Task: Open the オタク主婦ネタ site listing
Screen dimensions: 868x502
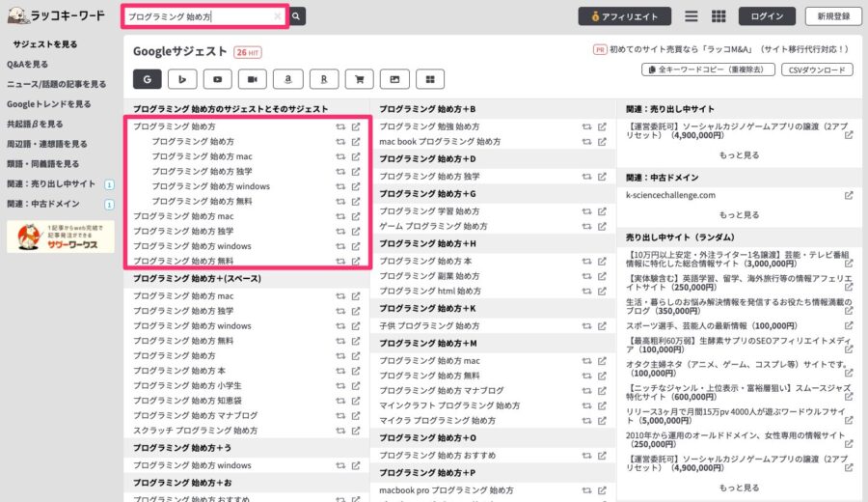Action: pos(736,369)
